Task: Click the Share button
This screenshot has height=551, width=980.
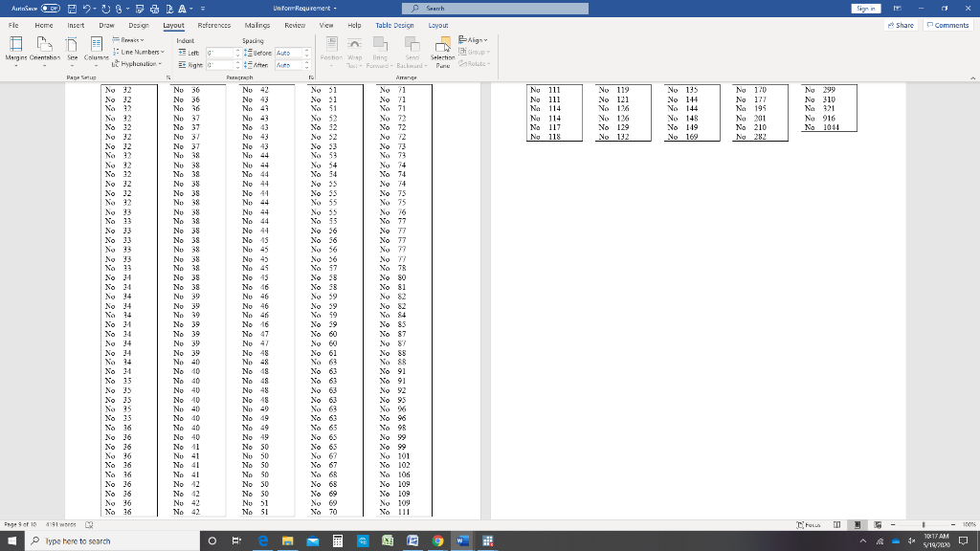Action: (x=901, y=25)
